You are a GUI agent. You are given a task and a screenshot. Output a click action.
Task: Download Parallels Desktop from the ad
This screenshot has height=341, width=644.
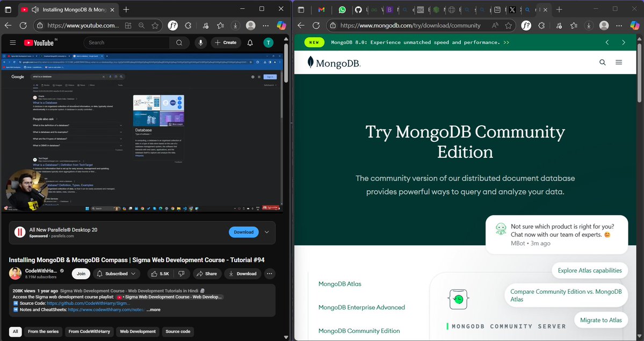click(243, 232)
